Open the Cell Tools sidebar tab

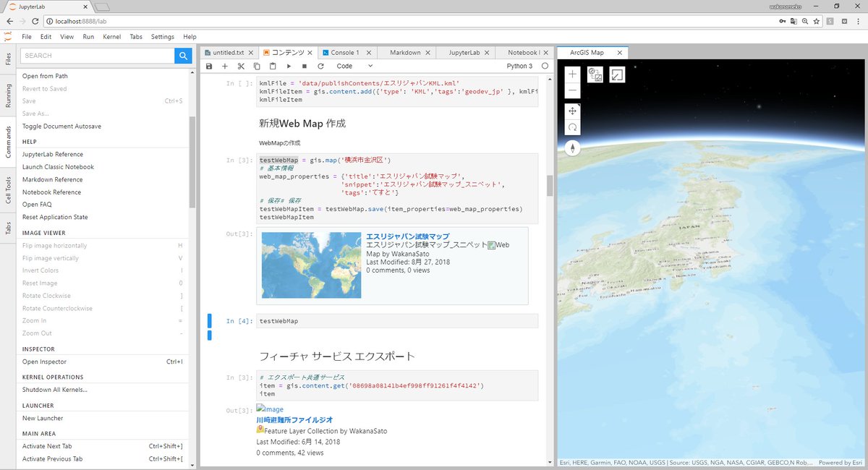[9, 189]
